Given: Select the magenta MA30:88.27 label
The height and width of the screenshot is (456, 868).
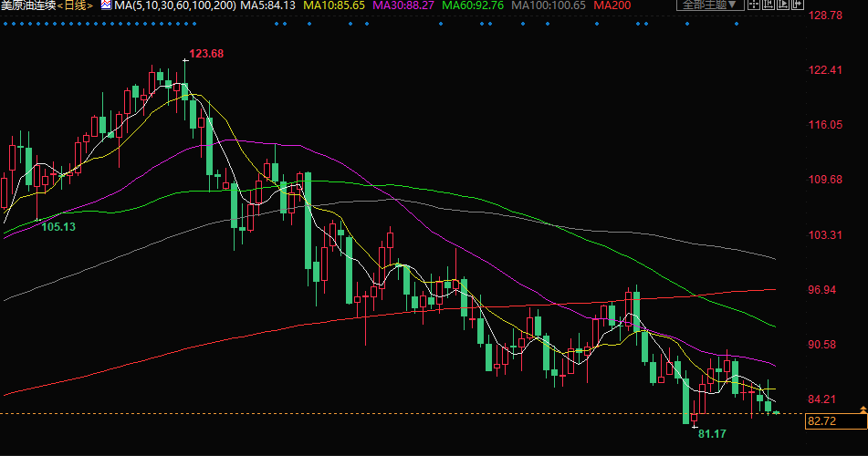Looking at the screenshot, I should 406,5.
